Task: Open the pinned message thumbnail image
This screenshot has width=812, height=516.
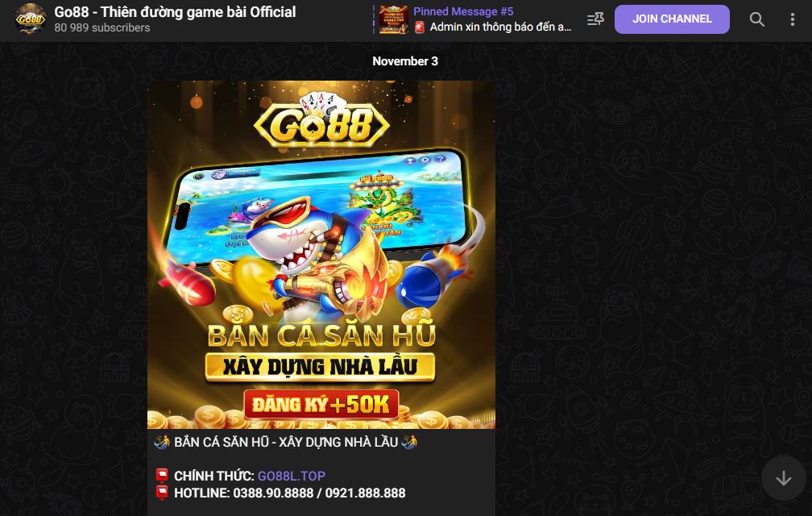Action: pyautogui.click(x=394, y=19)
